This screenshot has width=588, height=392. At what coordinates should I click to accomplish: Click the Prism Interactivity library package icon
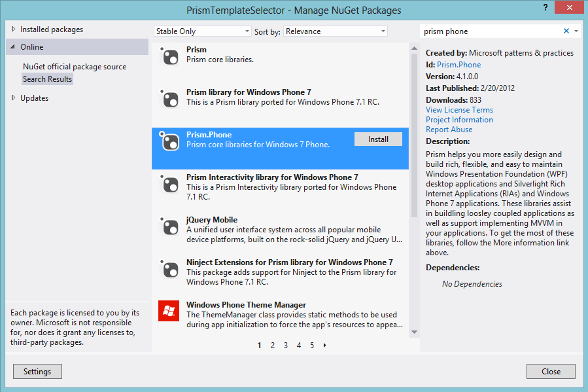(x=169, y=184)
